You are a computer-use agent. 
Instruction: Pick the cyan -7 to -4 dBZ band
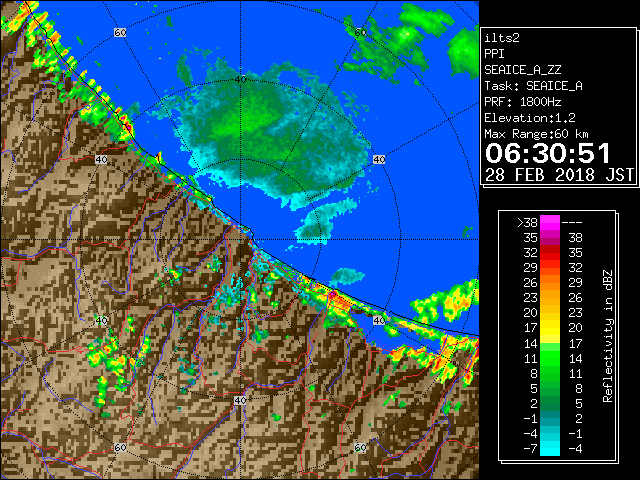click(x=550, y=449)
